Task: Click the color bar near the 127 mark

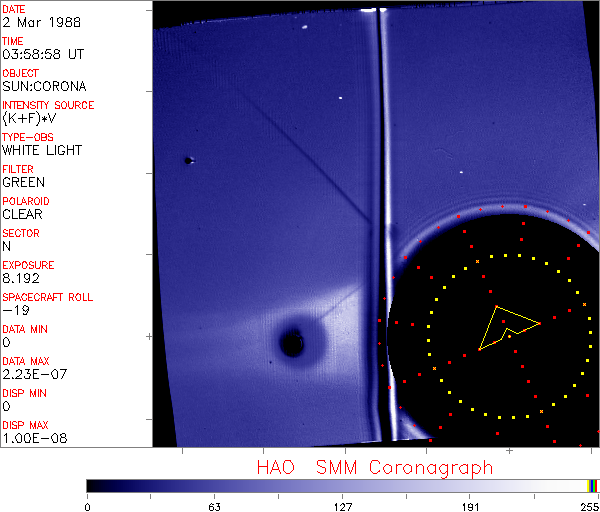Action: 342,485
